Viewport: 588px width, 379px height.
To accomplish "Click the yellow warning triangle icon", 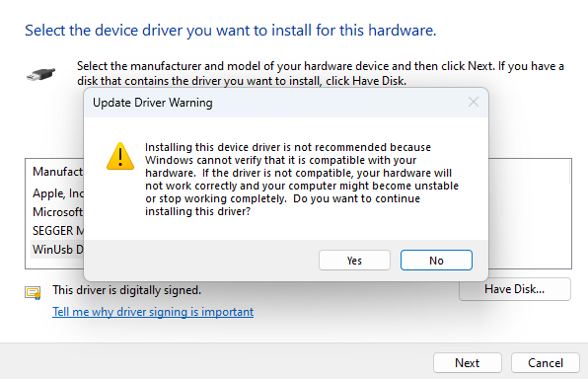I will point(120,156).
